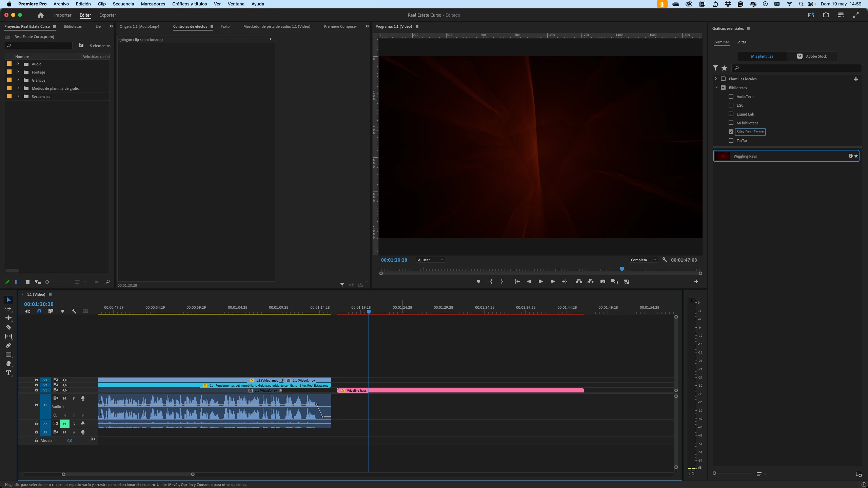Select the Razor tool in the timeline toolbar
868x488 pixels.
pyautogui.click(x=8, y=327)
